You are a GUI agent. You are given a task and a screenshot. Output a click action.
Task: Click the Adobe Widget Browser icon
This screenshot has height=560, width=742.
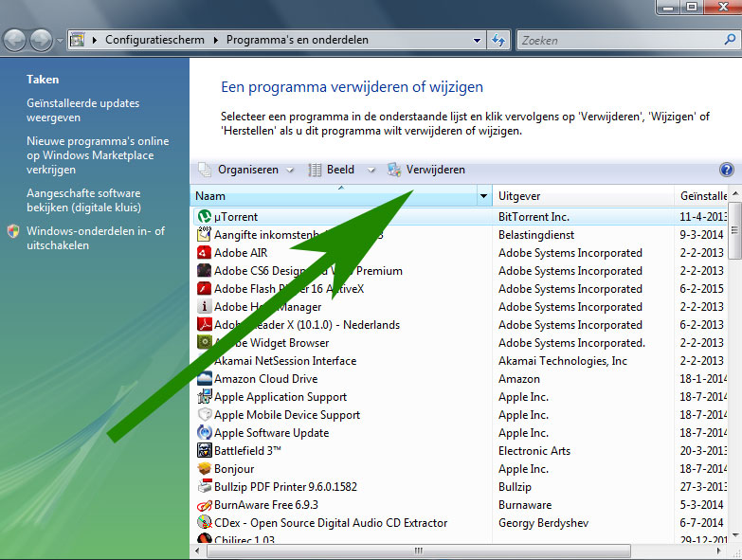coord(204,342)
